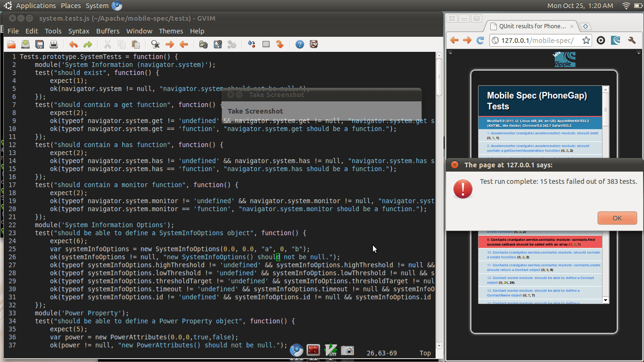Switch to the QUnit results for Phone tab
Image resolution: width=644 pixels, height=362 pixels.
[x=533, y=26]
